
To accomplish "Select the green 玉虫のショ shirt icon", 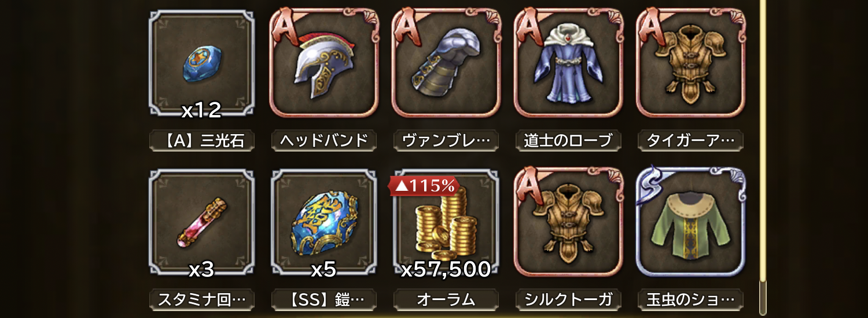I will pyautogui.click(x=691, y=222).
